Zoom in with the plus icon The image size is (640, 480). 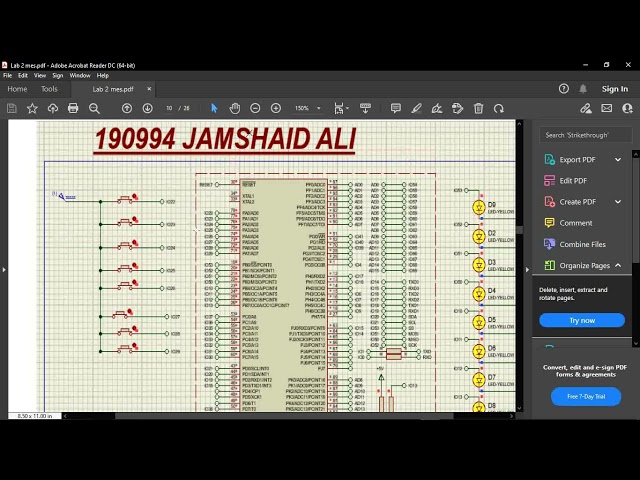click(276, 108)
